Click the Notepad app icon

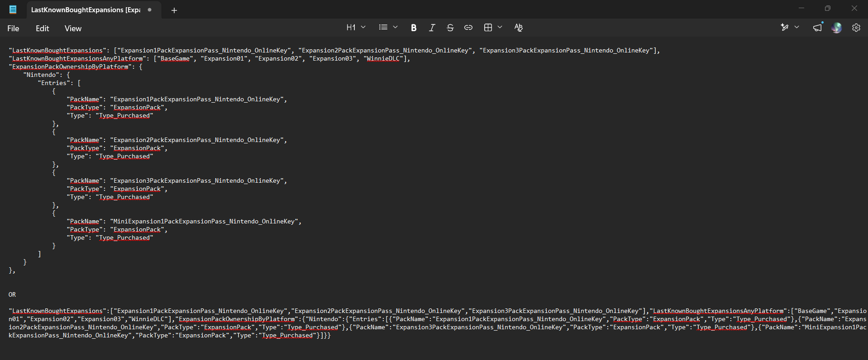13,9
